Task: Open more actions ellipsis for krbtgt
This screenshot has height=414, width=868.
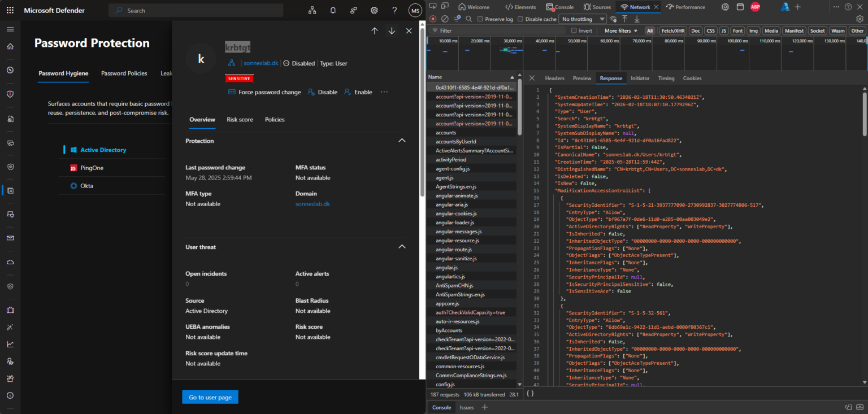Action: tap(384, 92)
